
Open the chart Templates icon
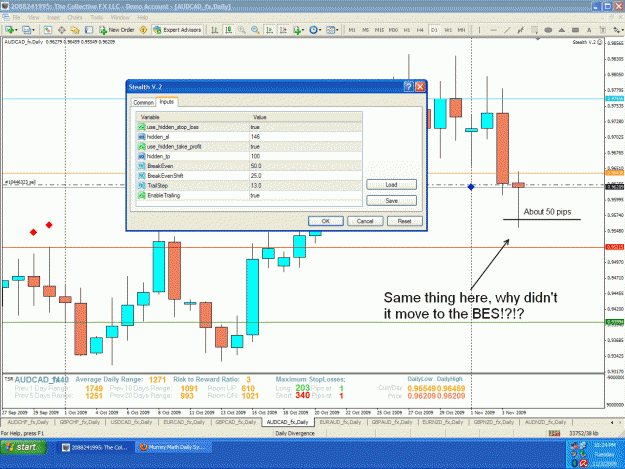(x=330, y=30)
